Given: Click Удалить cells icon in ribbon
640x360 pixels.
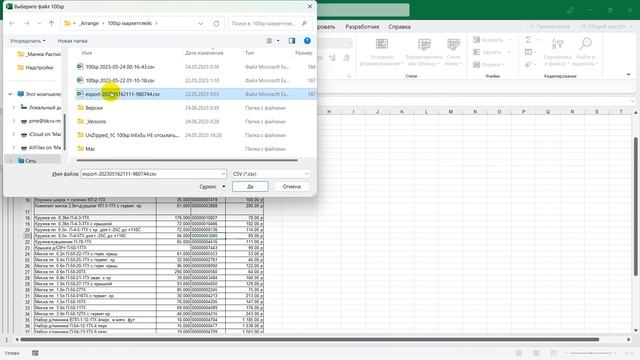Looking at the screenshot, I should point(476,52).
